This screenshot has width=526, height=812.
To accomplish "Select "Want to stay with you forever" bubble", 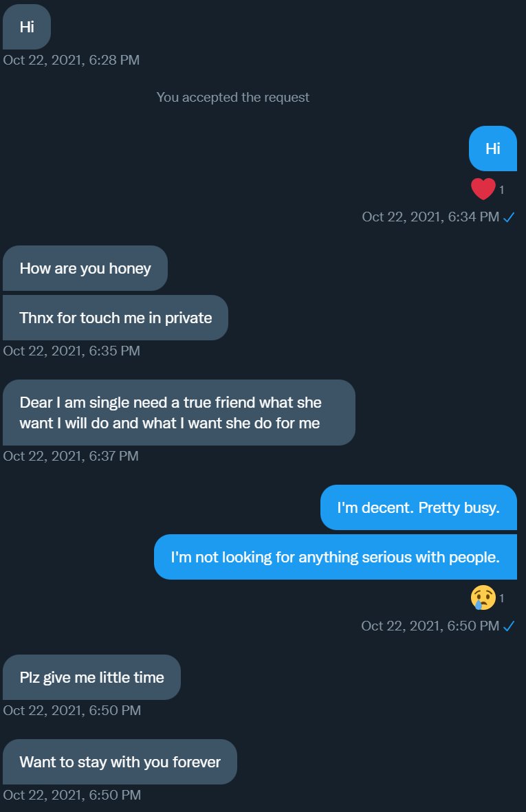I will (120, 762).
